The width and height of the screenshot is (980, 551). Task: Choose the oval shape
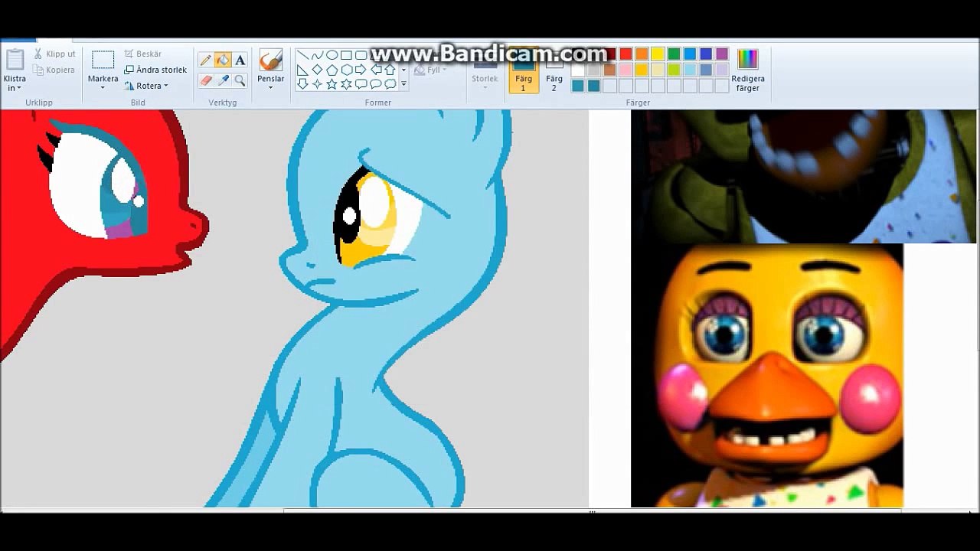pos(332,55)
